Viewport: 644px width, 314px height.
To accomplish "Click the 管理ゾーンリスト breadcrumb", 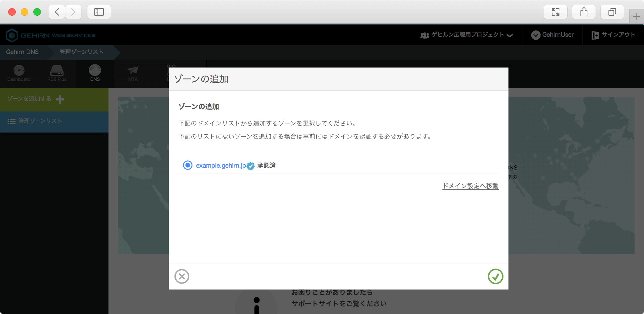I will 81,52.
